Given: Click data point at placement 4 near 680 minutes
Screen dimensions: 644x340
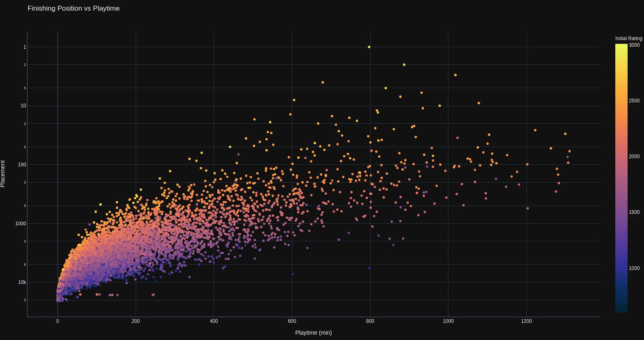Looking at the screenshot, I should [323, 82].
